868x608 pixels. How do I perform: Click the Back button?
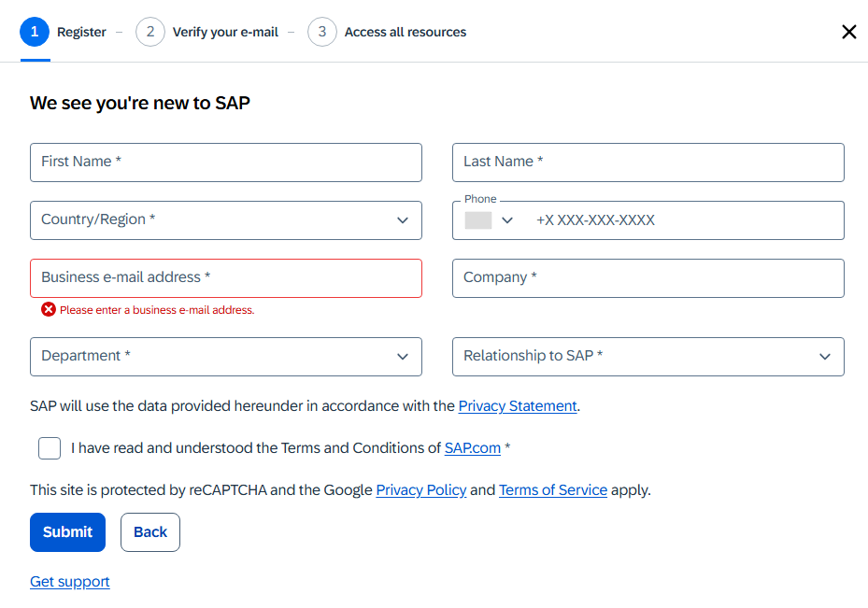point(149,532)
